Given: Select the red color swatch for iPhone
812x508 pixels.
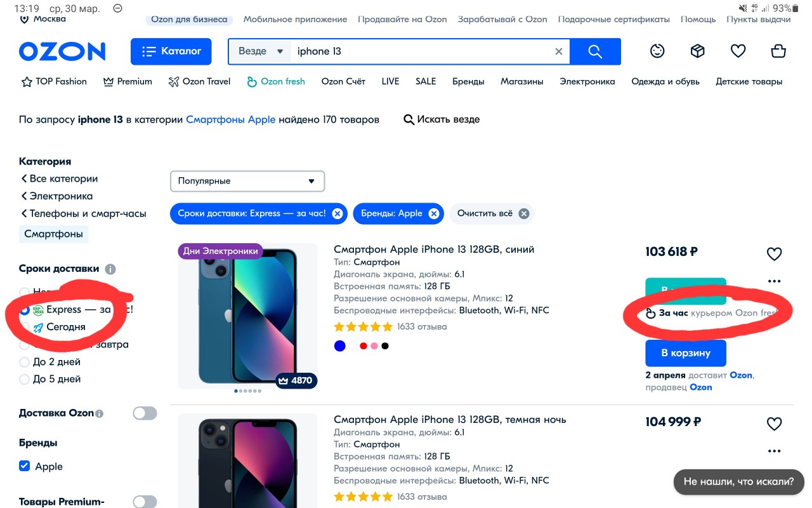Looking at the screenshot, I should tap(363, 346).
